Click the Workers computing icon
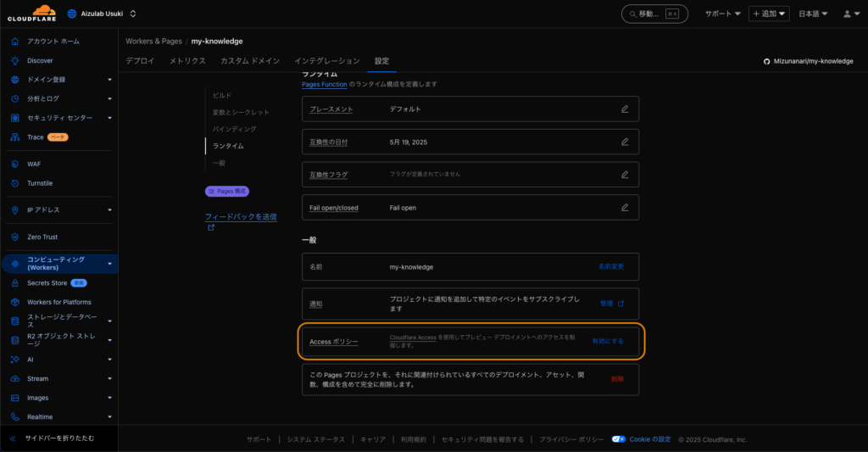 click(15, 264)
